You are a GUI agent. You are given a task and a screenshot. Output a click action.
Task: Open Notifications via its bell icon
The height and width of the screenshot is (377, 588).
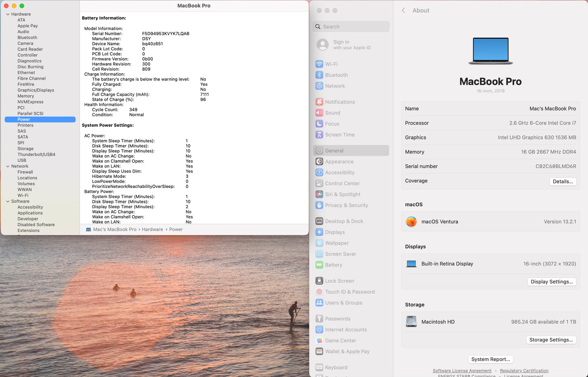(319, 102)
